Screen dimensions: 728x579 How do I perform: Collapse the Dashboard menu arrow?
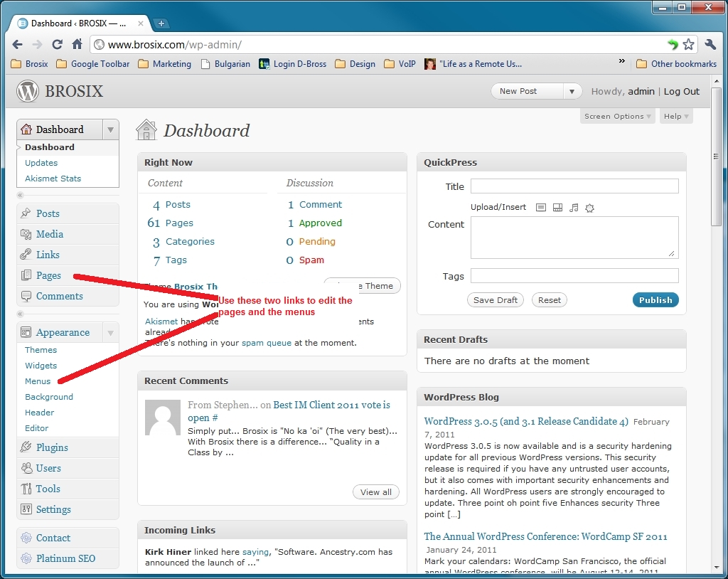tap(110, 129)
